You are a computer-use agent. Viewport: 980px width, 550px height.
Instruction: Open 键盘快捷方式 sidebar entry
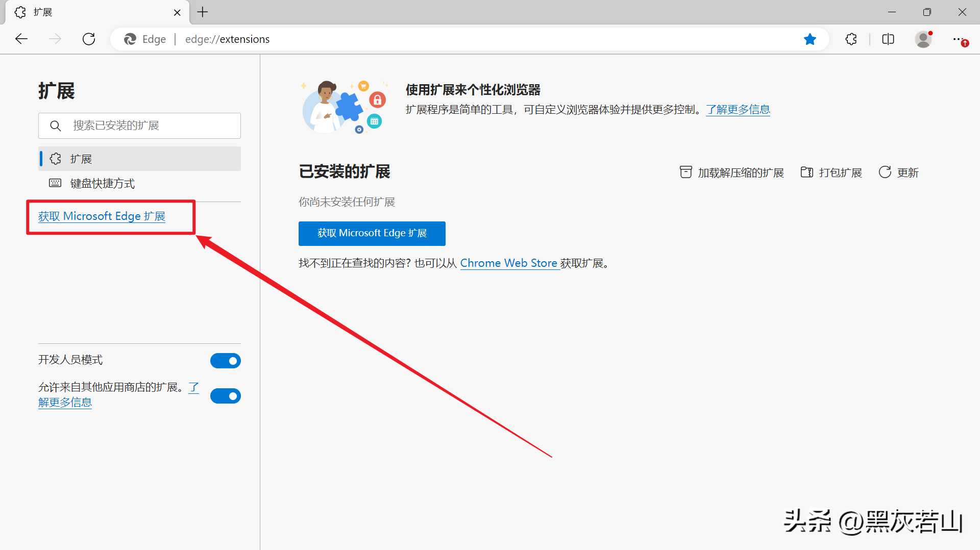click(139, 183)
